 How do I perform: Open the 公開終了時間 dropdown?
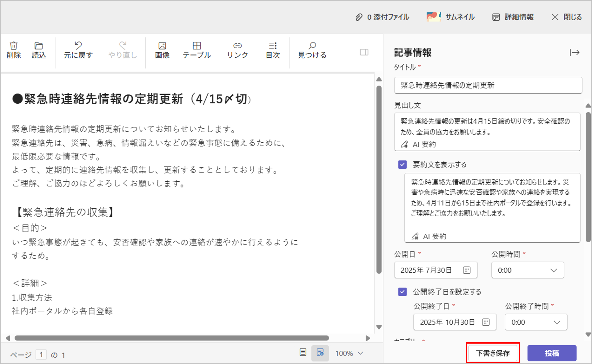point(536,322)
